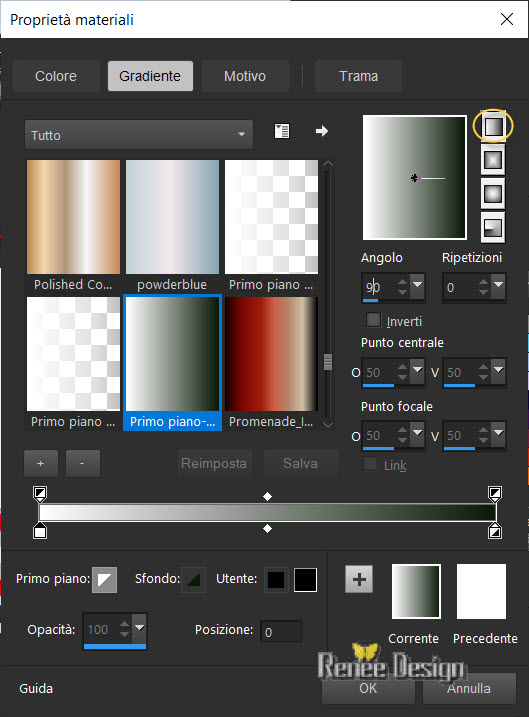Expand the Angolo value dropdown arrow
The height and width of the screenshot is (717, 529).
pos(417,285)
